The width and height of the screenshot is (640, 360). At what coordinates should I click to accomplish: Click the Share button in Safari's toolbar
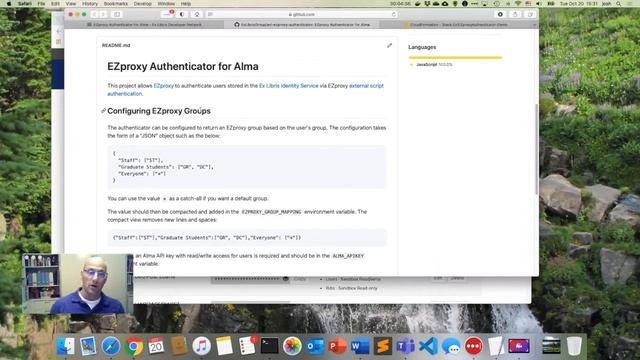(515, 14)
